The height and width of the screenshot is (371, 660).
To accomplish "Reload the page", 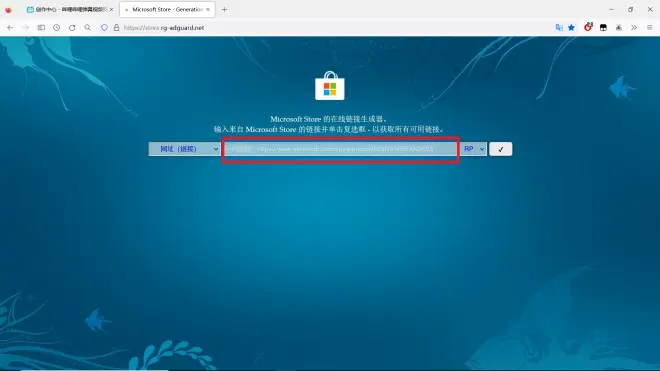I will point(72,28).
